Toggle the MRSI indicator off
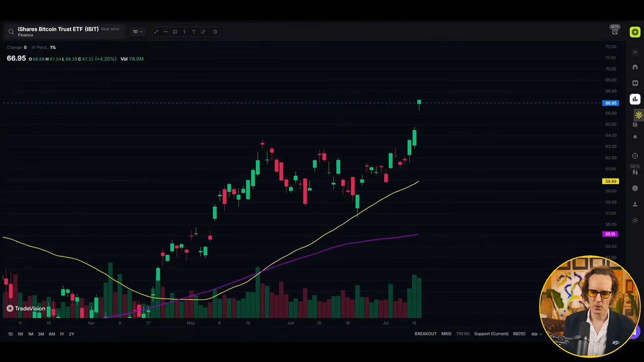The height and width of the screenshot is (362, 644). pos(446,334)
